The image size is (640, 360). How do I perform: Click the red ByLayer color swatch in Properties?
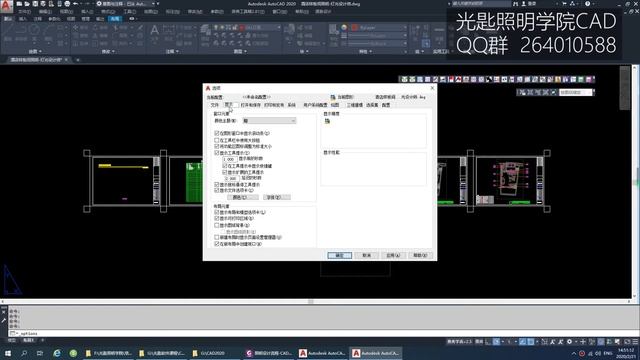click(355, 27)
